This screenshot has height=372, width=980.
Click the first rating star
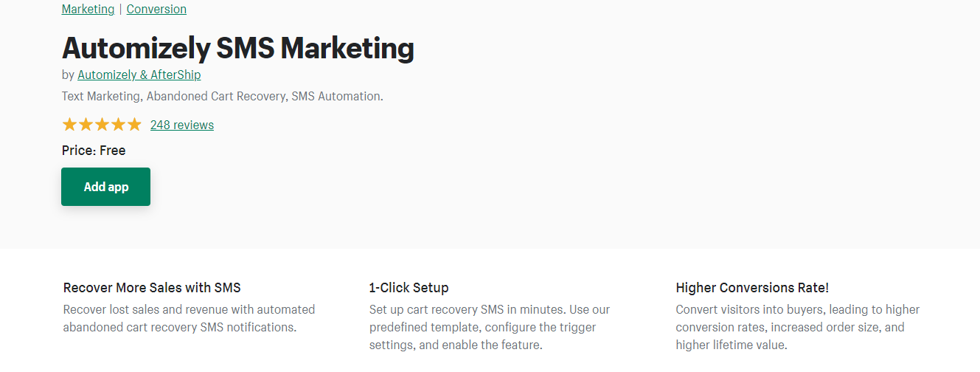pos(69,125)
